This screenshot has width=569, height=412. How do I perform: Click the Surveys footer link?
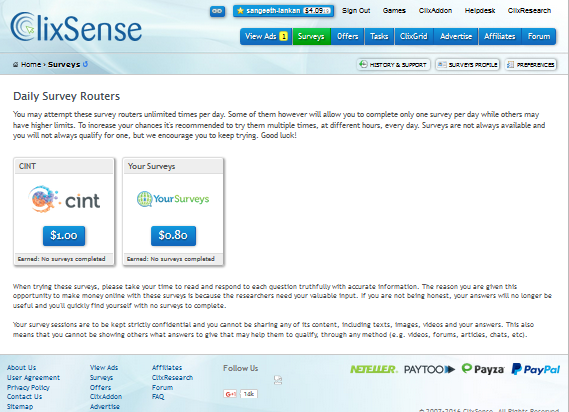101,378
